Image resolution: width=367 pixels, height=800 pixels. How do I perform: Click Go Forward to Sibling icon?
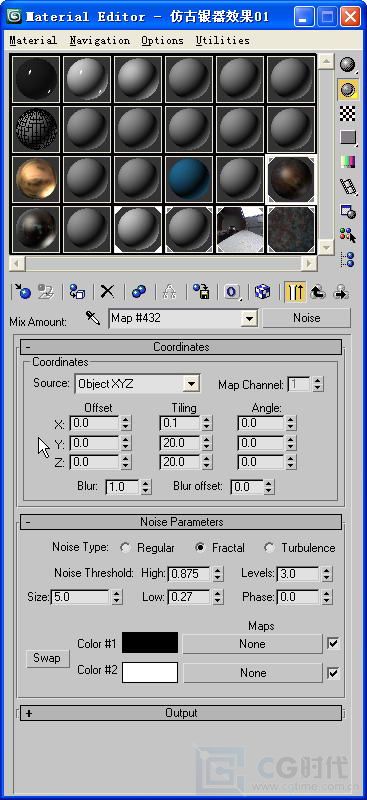click(340, 292)
